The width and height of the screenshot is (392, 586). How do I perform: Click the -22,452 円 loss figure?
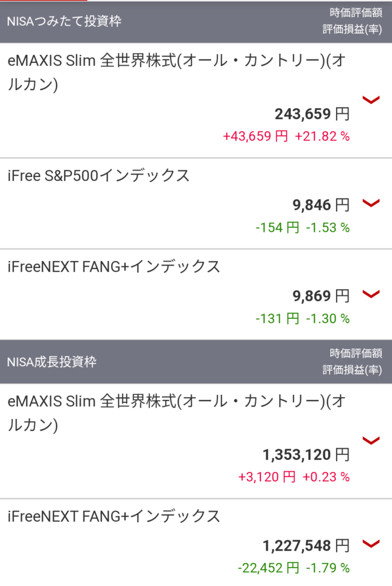coord(268,568)
